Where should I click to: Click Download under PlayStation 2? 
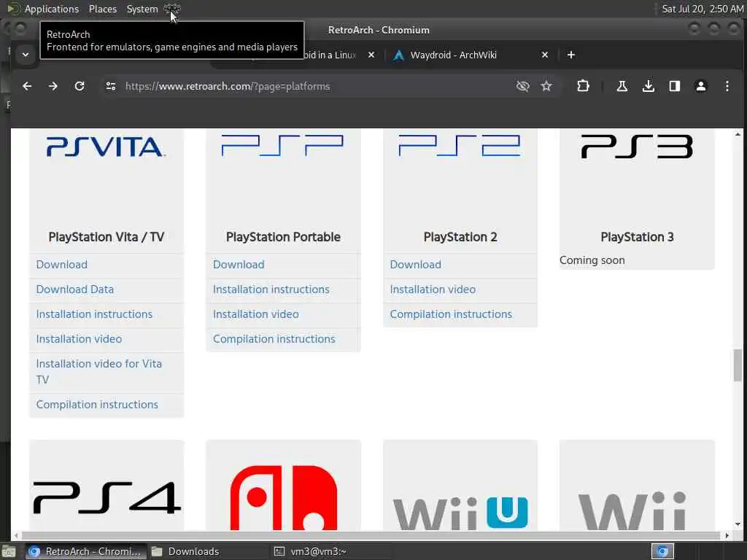(415, 265)
